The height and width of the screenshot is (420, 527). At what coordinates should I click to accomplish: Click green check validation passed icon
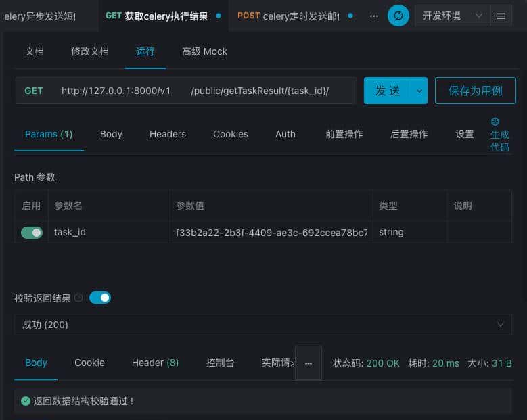click(26, 401)
